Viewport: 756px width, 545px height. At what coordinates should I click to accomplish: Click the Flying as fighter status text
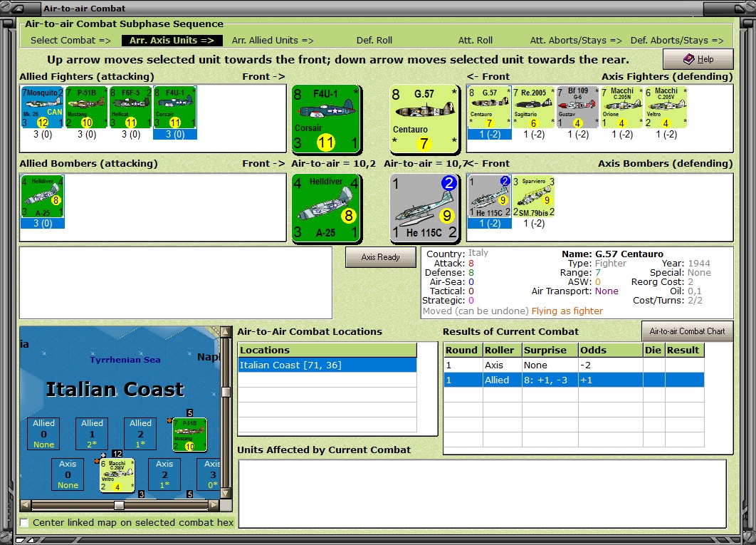point(567,311)
